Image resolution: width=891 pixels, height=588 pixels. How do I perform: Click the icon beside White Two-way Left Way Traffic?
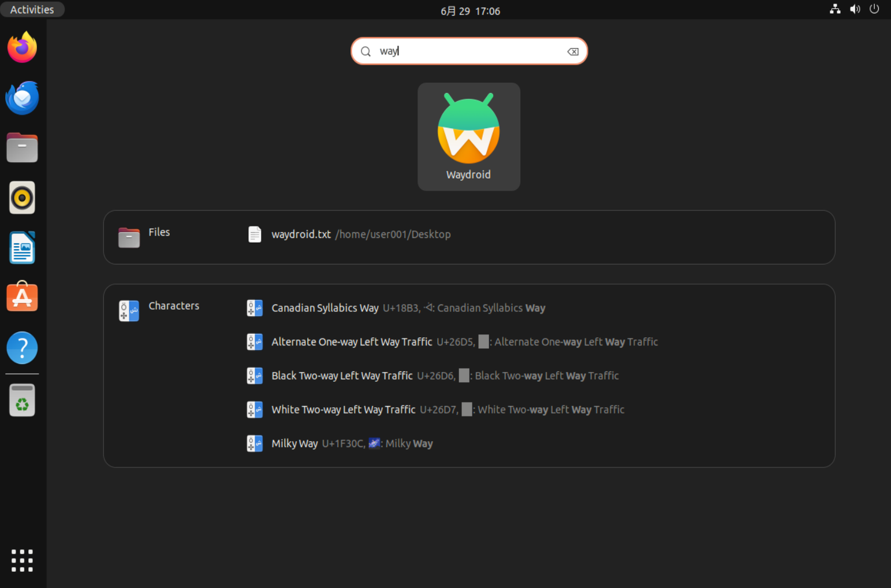(255, 410)
